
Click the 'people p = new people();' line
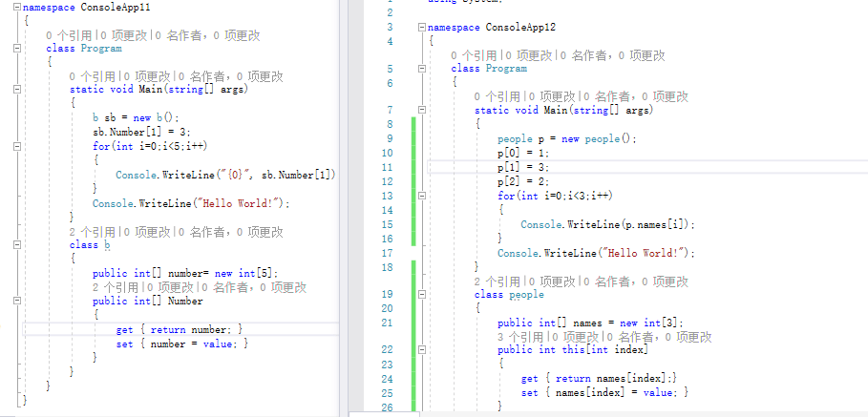(x=567, y=138)
